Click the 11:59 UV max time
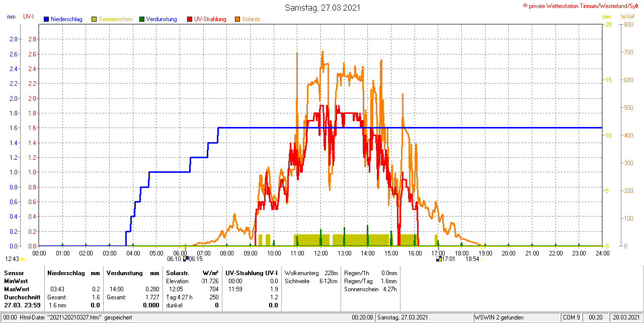The image size is (644, 323). pyautogui.click(x=235, y=289)
